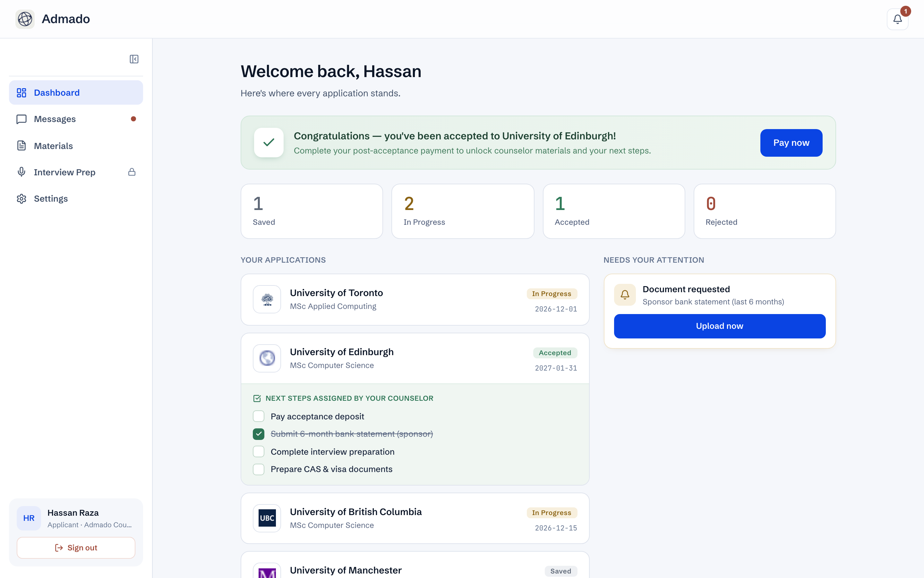Click Pay acceptance deposit label text

tap(317, 416)
